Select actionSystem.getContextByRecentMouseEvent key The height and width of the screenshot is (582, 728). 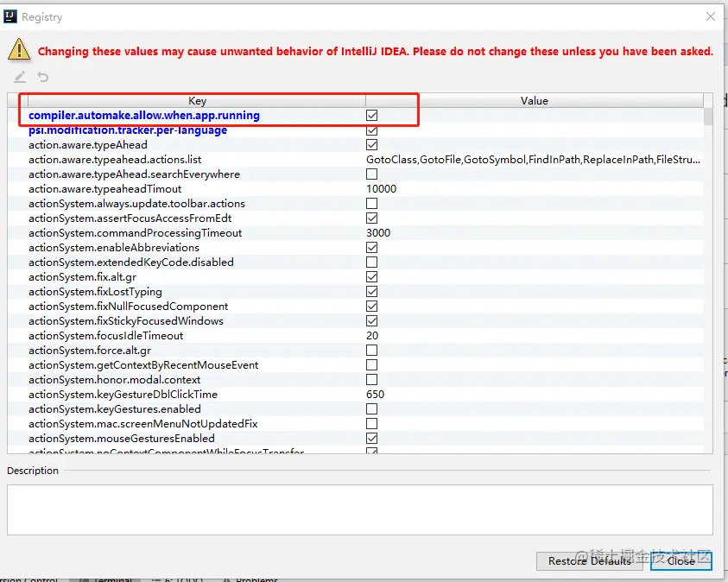pos(143,364)
